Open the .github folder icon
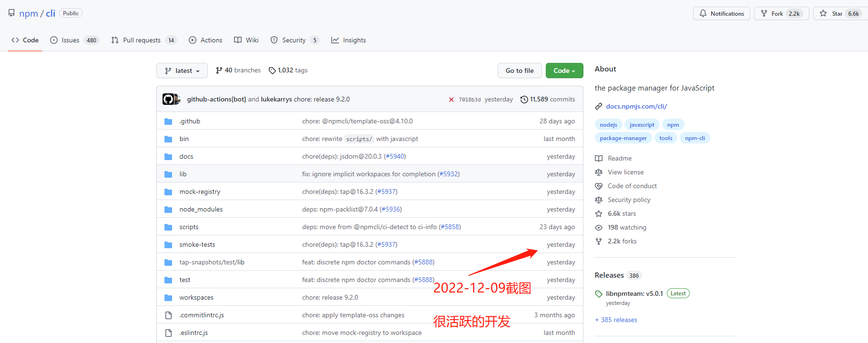 168,121
